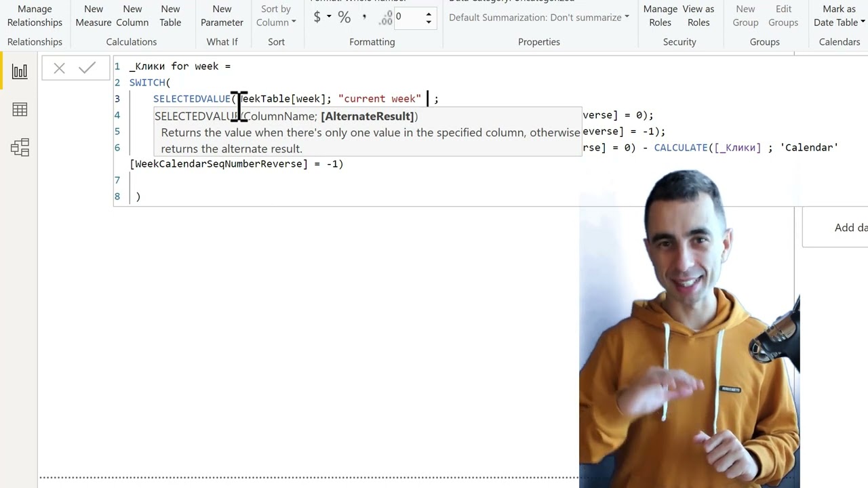Click the WeekTable[week] column reference
Viewport: 868px width, 488px height.
(x=282, y=99)
